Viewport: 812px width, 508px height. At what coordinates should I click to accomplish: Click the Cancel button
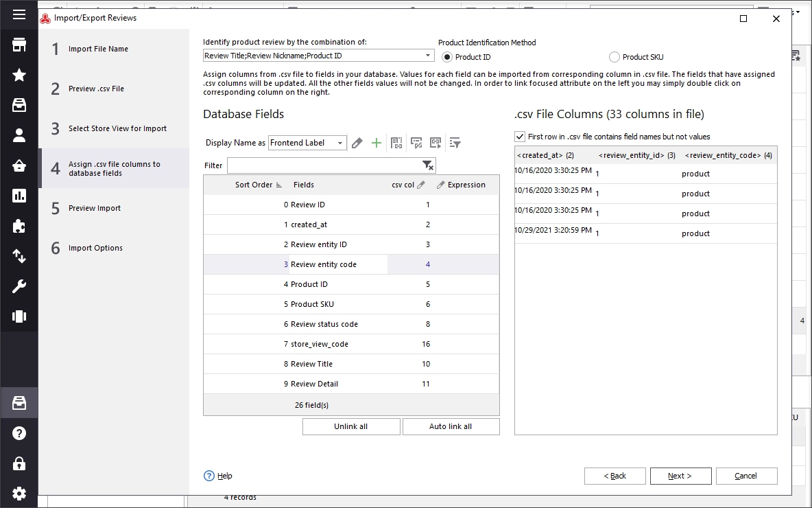(x=746, y=476)
